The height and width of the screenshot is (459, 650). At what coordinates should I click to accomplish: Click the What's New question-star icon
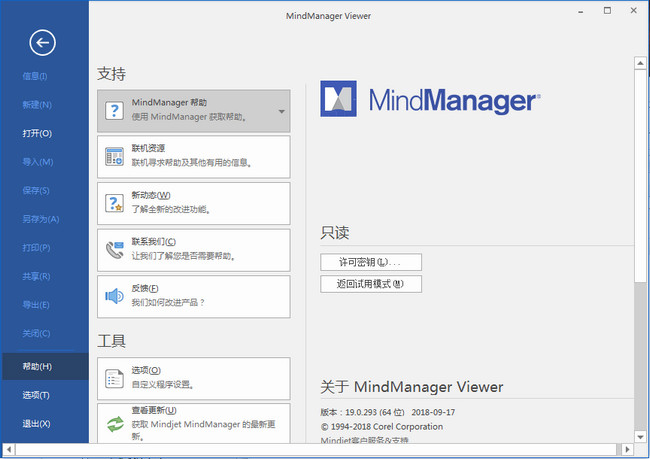[x=114, y=203]
